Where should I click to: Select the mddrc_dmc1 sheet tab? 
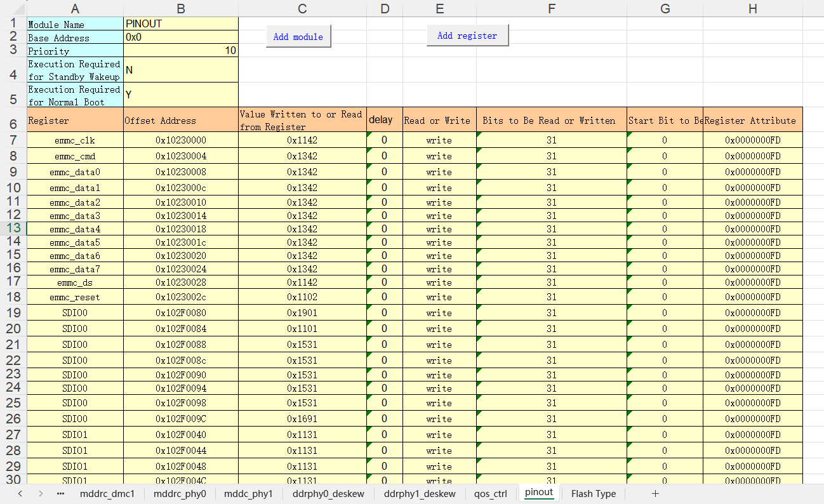pyautogui.click(x=107, y=493)
